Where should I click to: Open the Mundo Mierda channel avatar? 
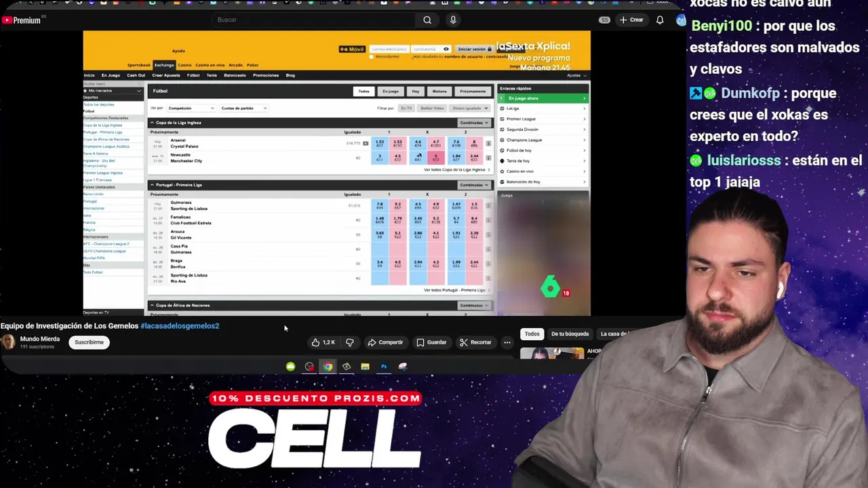tap(8, 342)
